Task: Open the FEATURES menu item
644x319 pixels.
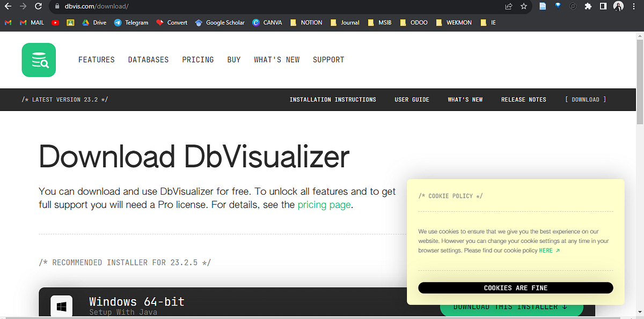Action: point(97,60)
